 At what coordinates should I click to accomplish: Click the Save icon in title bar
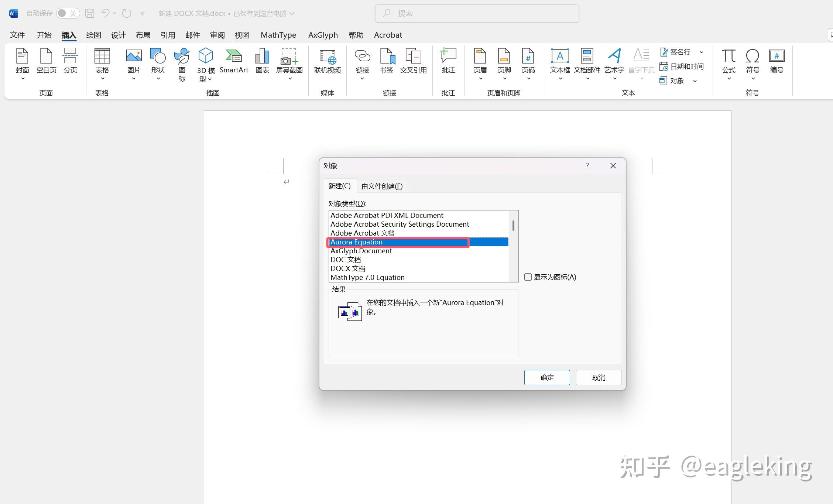(x=90, y=13)
